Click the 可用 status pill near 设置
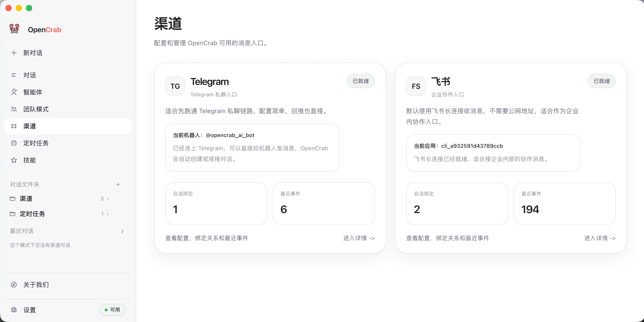Screen dimensions: 644x322 click(x=112, y=310)
